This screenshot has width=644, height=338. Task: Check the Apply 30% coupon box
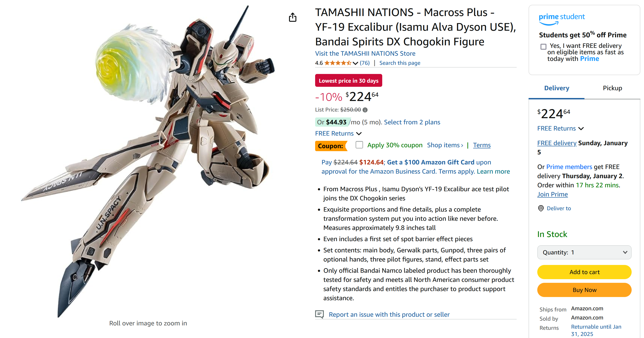pos(359,145)
